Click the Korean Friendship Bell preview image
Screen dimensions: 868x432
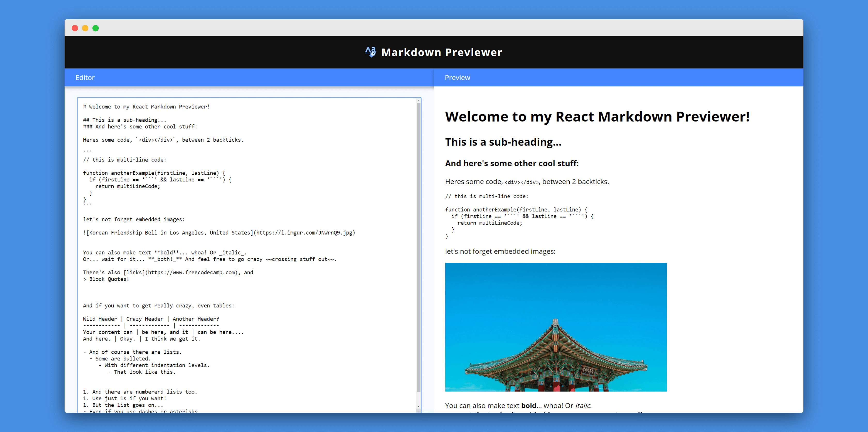tap(556, 327)
